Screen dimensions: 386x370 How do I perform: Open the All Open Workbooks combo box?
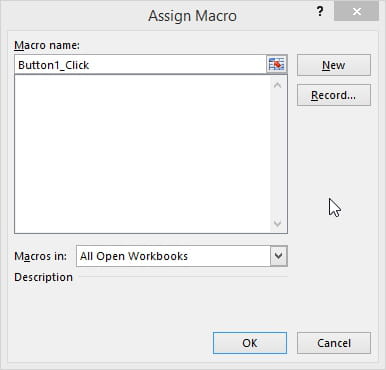pos(182,256)
